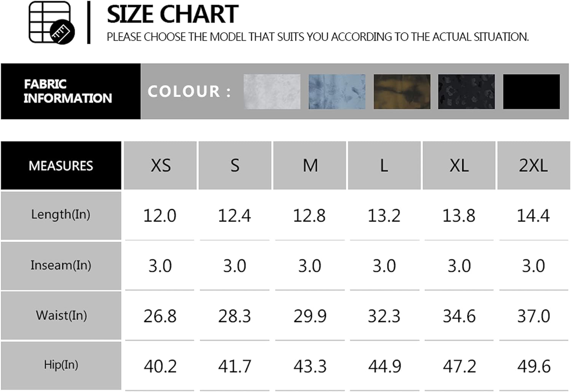
Task: Click the Inseam(In) row label
Action: pyautogui.click(x=61, y=265)
